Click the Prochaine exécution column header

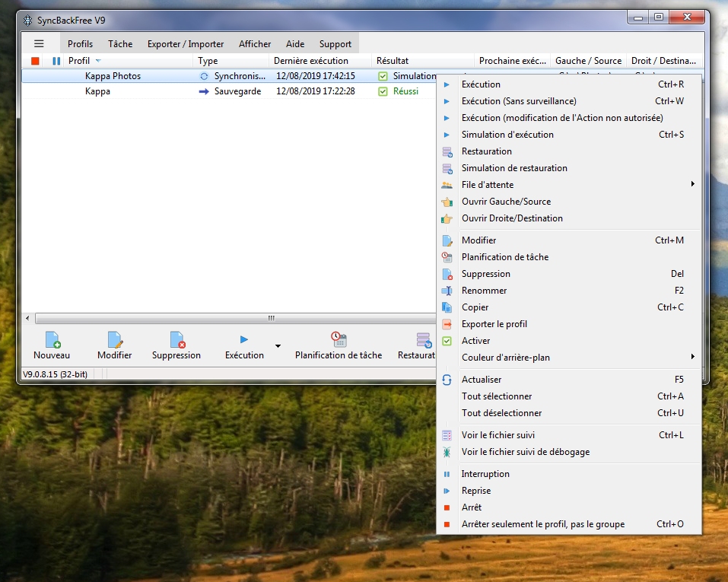513,61
